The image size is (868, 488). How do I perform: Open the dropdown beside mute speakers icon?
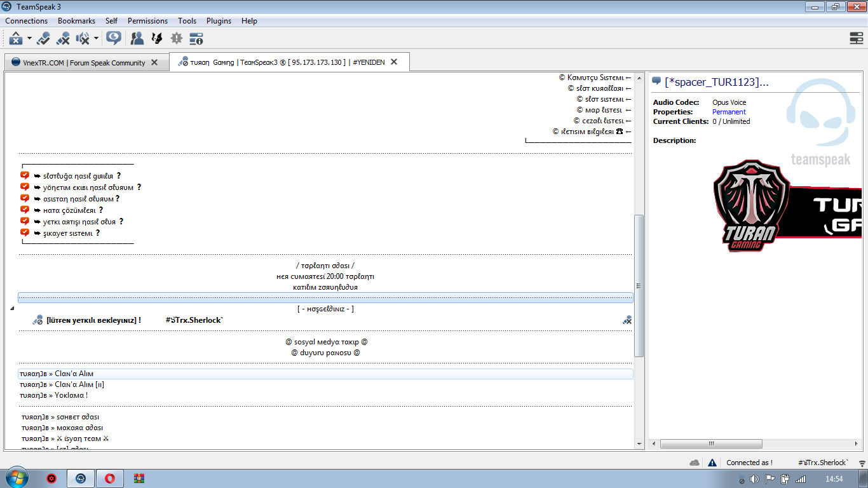coord(96,39)
